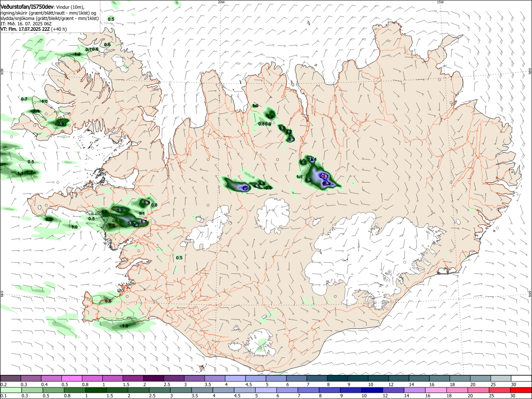532x399 pixels.
Task: Click the 0.5 value right of title box
Action: pos(111,19)
